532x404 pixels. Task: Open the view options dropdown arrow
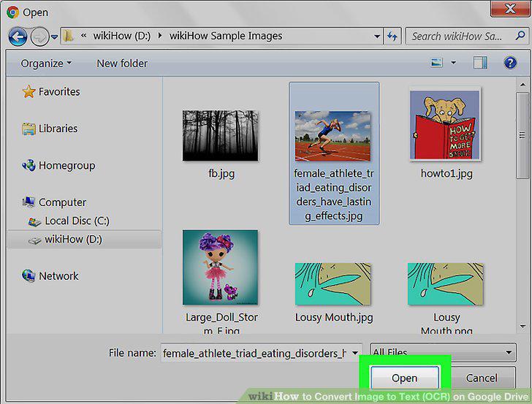pos(453,63)
